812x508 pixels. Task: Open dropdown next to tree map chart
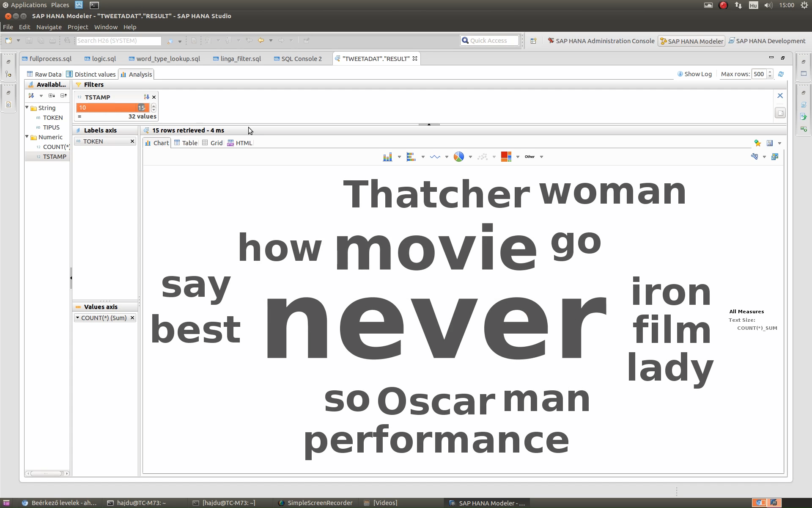click(x=518, y=157)
